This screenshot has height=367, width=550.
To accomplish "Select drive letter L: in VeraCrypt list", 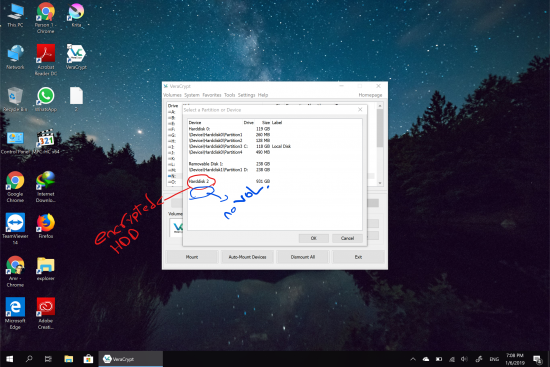I will point(172,164).
